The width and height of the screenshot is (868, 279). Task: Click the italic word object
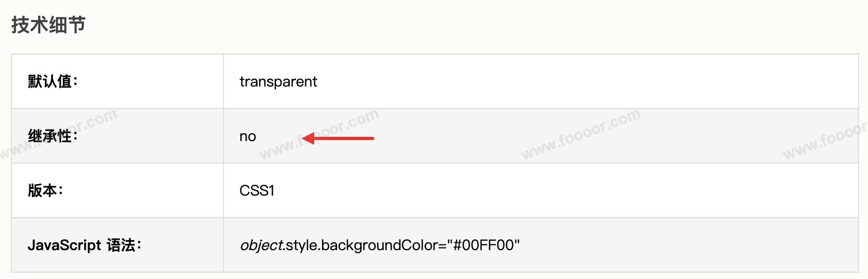261,245
